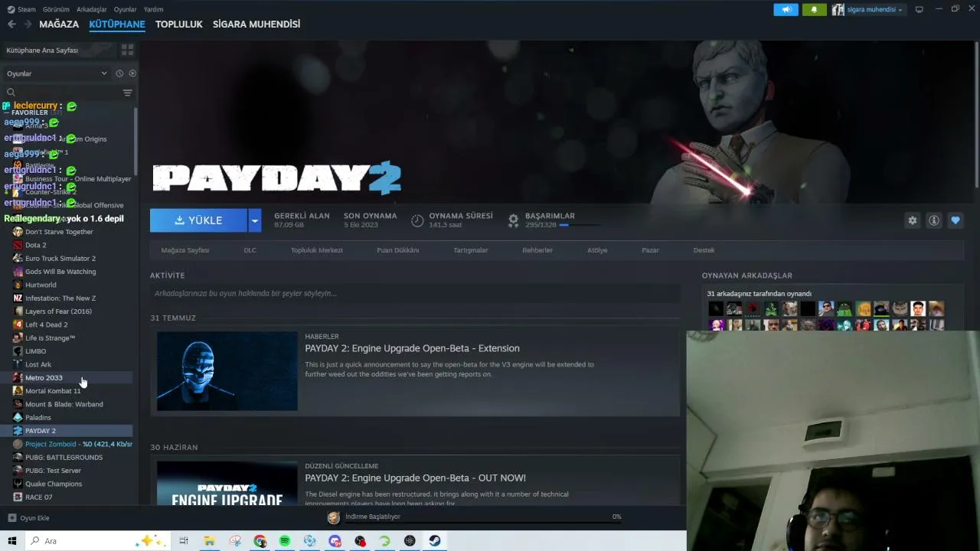The image size is (980, 551).
Task: Select the KÜTÜPHANE tab
Action: (x=117, y=24)
